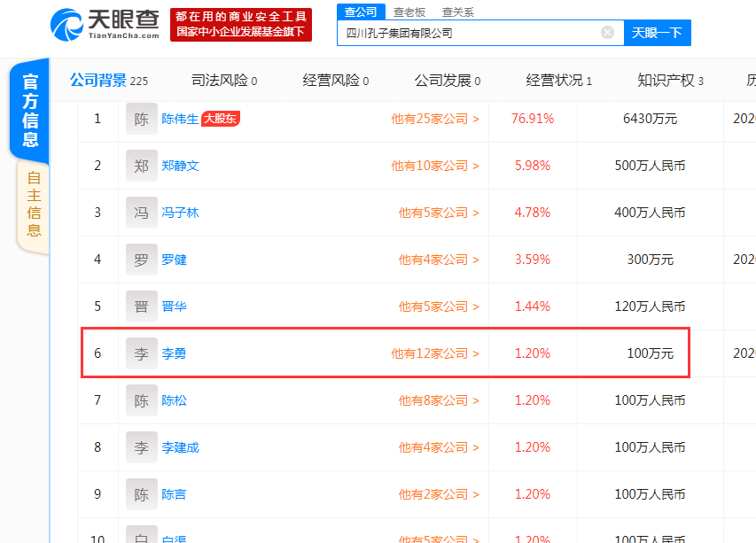This screenshot has width=756, height=543.
Task: Clear the search box with the X icon
Action: [x=607, y=32]
